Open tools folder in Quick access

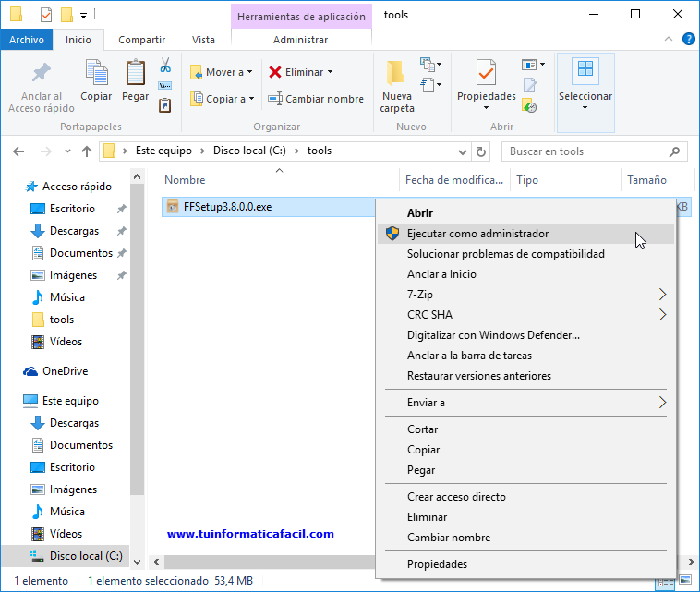click(62, 320)
